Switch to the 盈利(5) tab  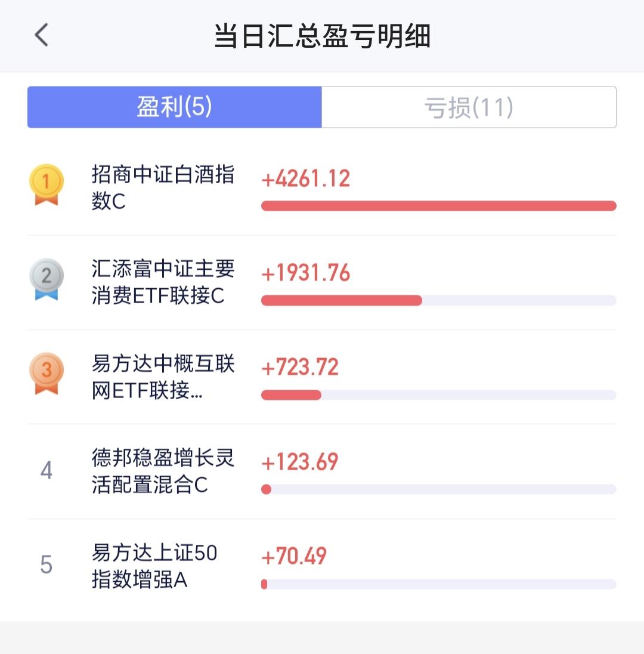tap(175, 107)
